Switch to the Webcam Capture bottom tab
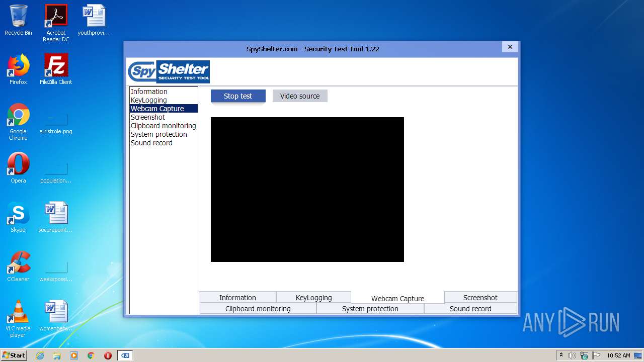 [397, 298]
